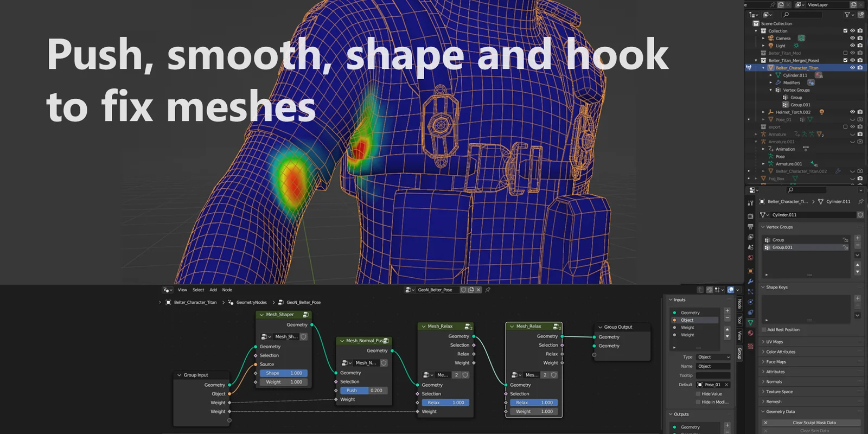Viewport: 868px width, 434px height.
Task: Open the node editor Select menu
Action: coord(199,290)
